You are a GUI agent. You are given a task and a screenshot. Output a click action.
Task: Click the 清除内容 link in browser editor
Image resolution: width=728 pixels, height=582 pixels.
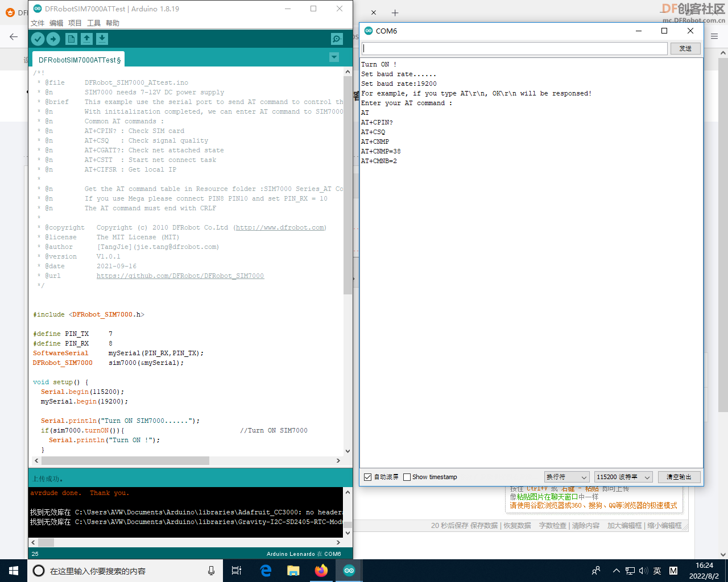(x=586, y=526)
